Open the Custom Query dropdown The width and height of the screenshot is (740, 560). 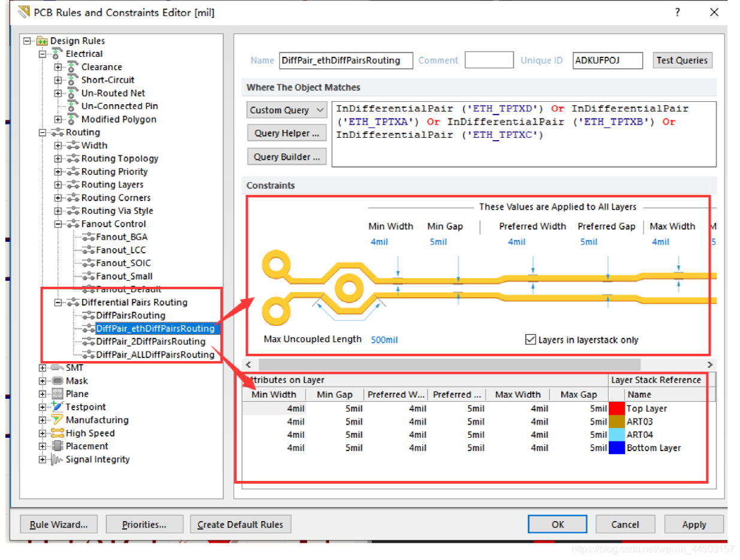click(x=286, y=110)
